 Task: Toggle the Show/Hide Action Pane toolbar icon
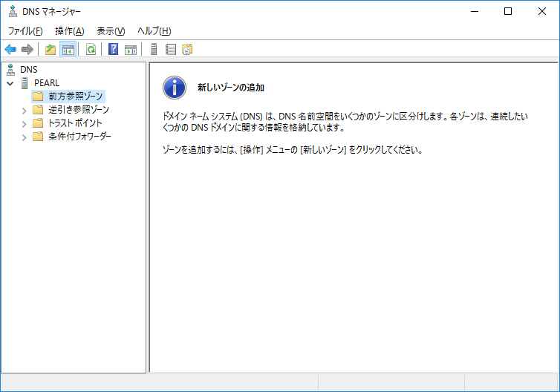point(131,50)
